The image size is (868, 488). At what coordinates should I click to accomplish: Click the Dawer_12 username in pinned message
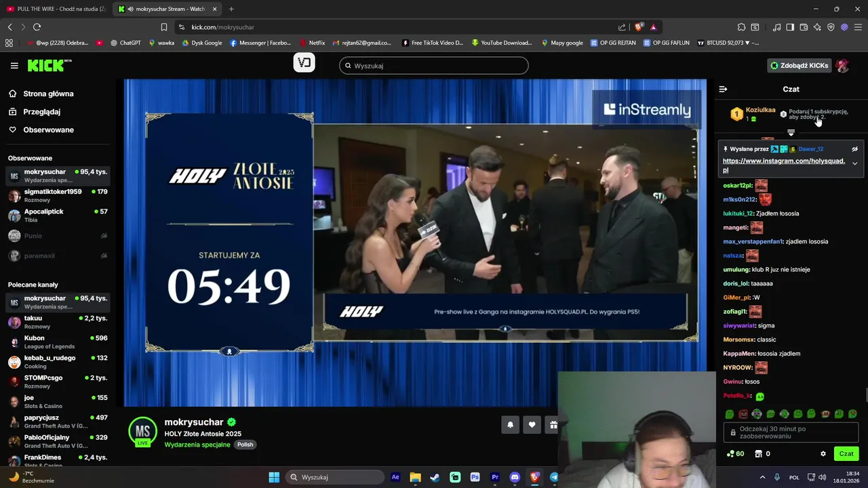(x=810, y=149)
